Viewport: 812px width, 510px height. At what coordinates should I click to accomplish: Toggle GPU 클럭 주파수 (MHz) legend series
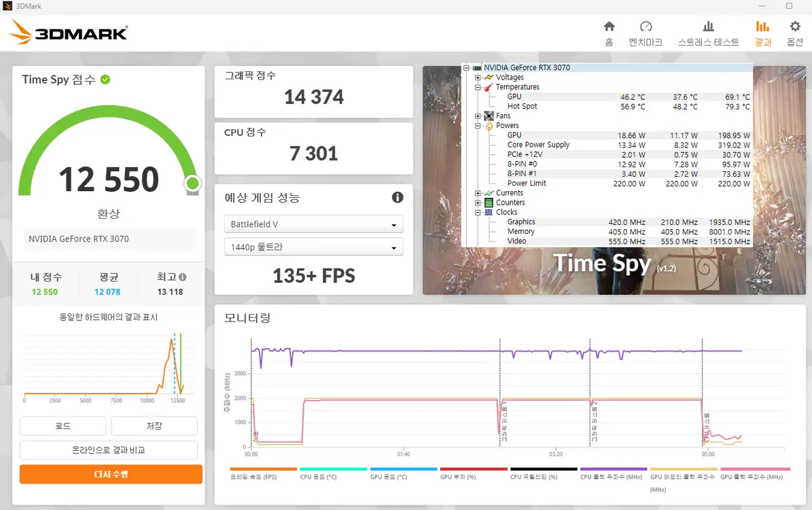click(754, 474)
